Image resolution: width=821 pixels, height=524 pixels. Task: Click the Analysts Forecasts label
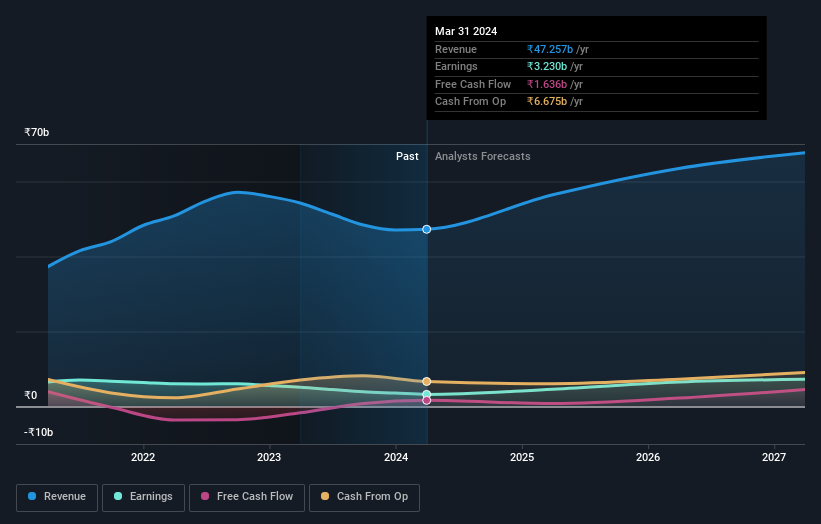[483, 157]
